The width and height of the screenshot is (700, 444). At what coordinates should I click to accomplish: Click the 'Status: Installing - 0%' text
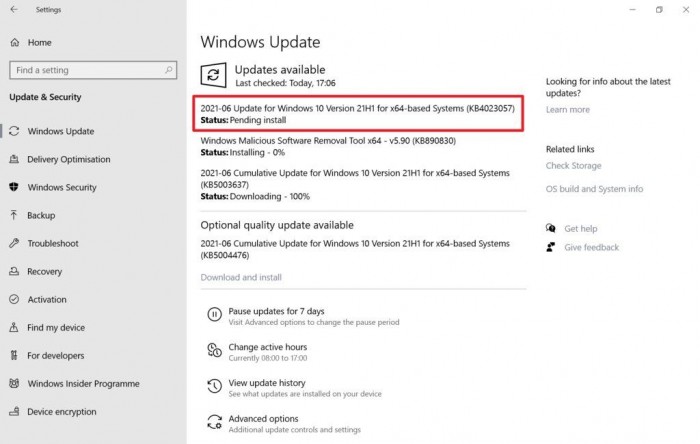tap(242, 153)
